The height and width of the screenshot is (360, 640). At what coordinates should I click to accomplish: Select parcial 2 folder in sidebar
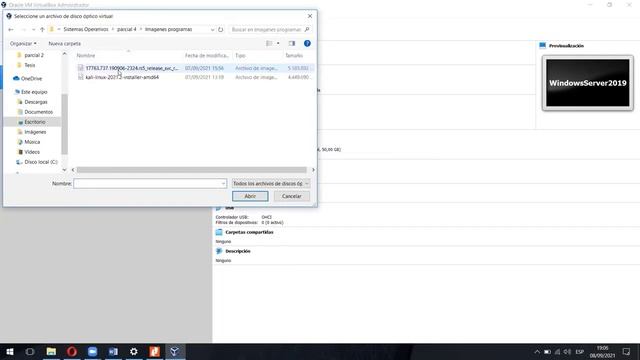pos(34,55)
